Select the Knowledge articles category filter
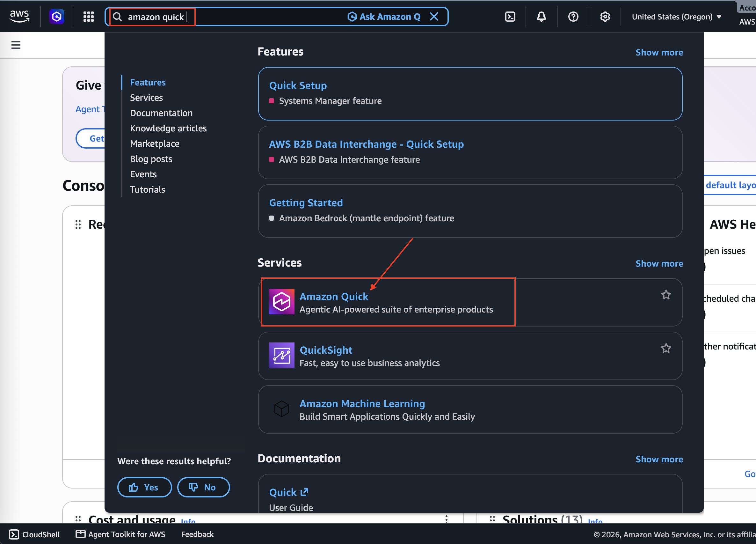This screenshot has height=544, width=756. pos(168,129)
